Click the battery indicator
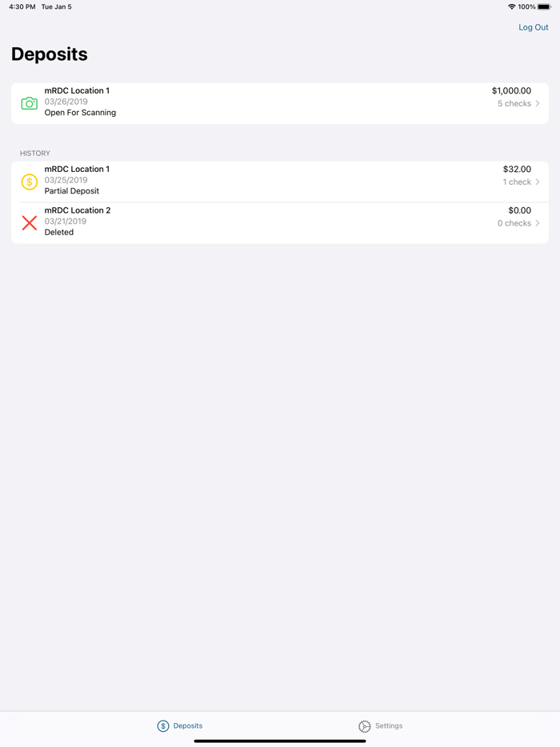The image size is (560, 747). click(546, 6)
